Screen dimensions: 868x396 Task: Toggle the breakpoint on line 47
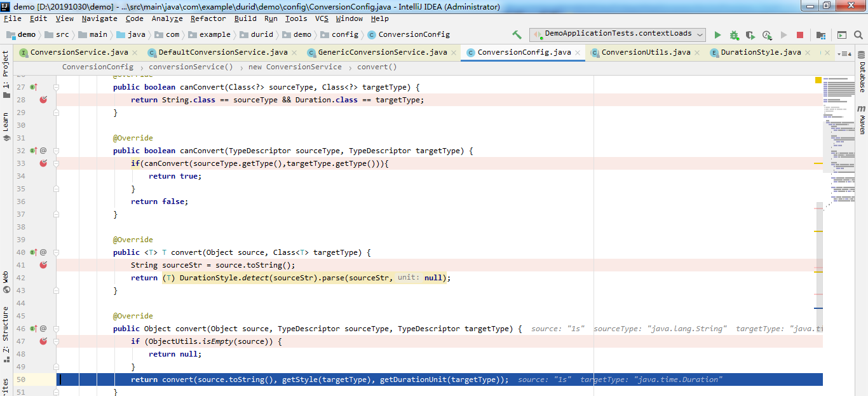click(43, 341)
